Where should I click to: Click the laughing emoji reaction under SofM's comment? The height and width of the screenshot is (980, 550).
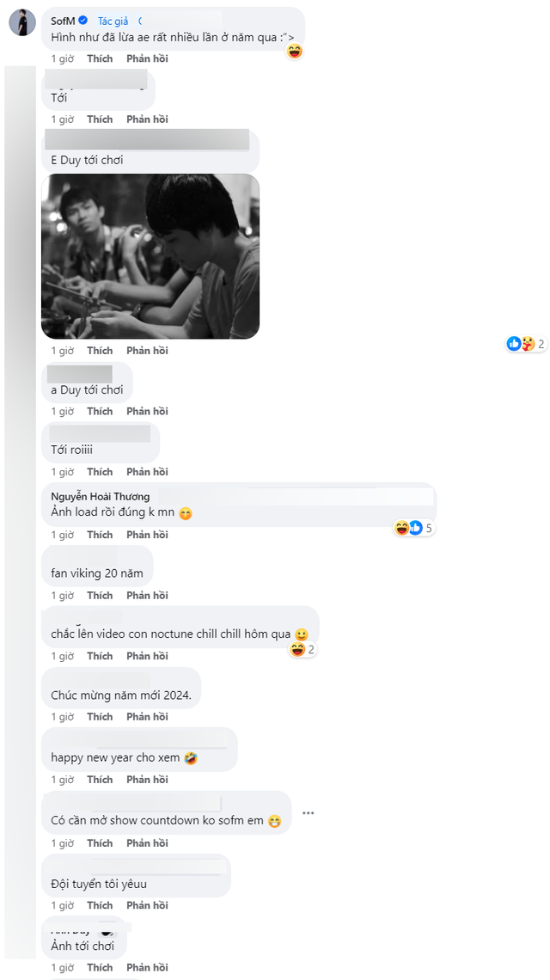[x=294, y=52]
